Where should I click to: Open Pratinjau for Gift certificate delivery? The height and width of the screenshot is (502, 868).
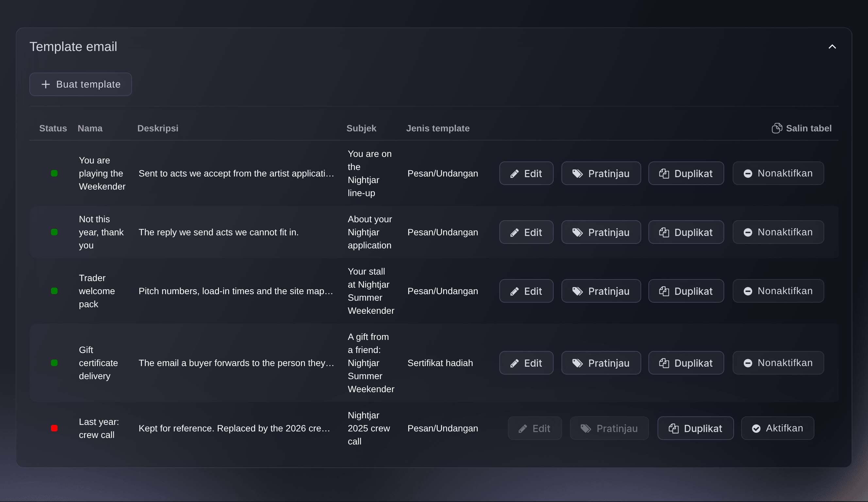(x=601, y=363)
